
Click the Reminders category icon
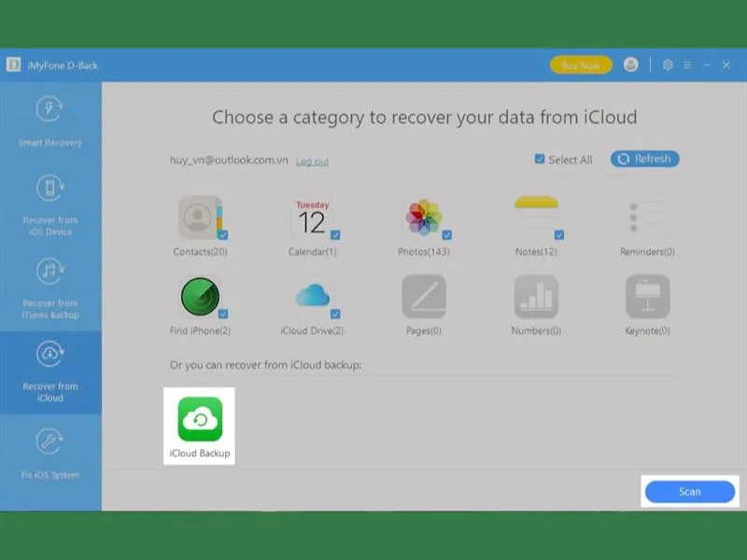pyautogui.click(x=647, y=217)
